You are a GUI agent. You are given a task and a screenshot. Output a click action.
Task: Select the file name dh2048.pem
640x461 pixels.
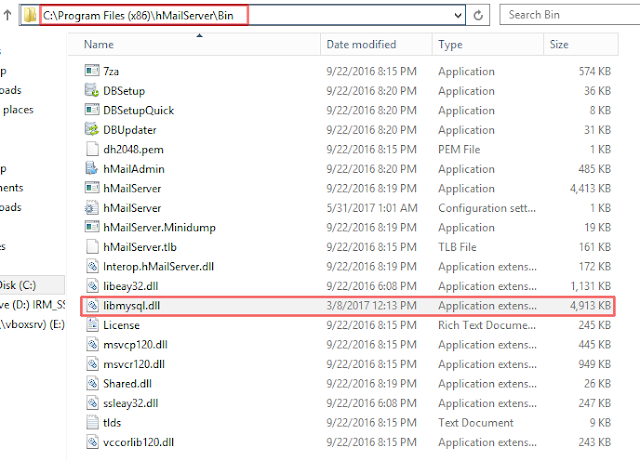133,149
